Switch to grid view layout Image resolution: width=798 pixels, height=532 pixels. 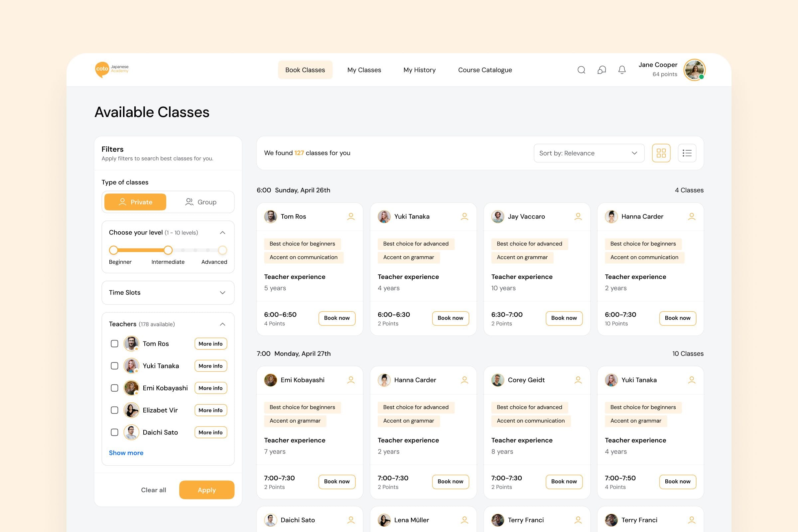pos(661,153)
